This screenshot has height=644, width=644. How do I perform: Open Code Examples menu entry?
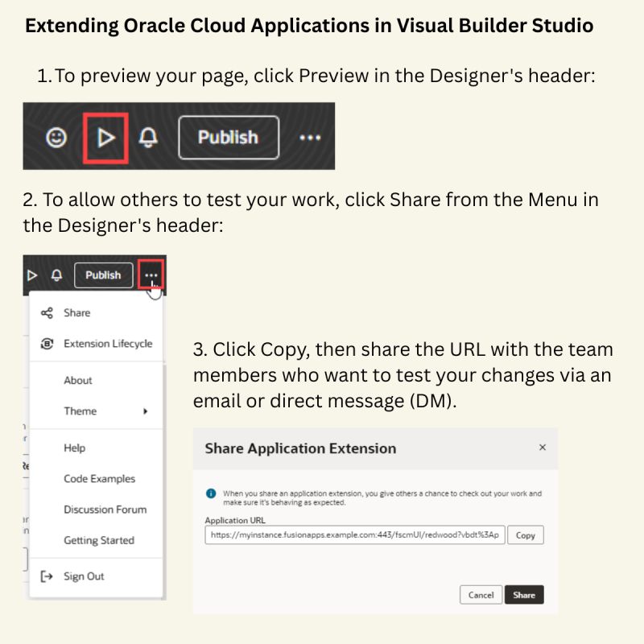coord(99,479)
